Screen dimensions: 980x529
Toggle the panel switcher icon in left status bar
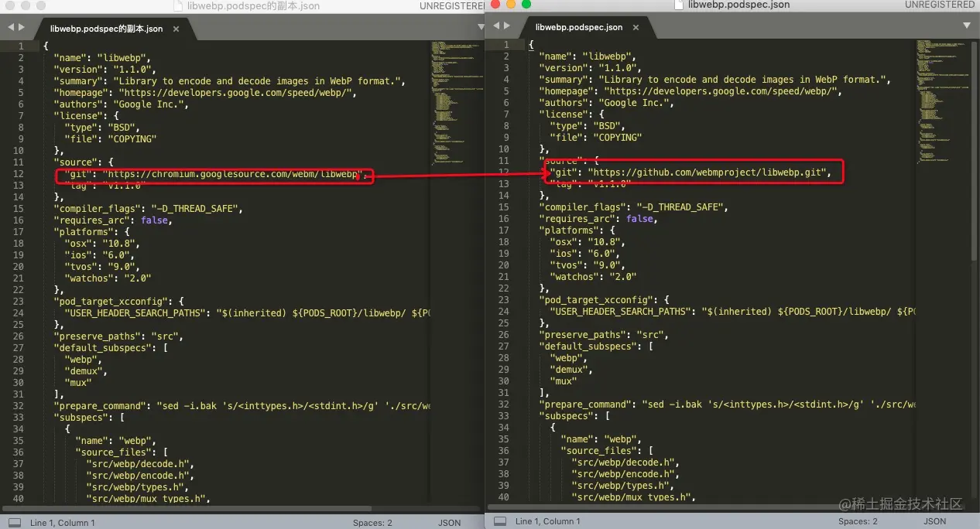click(x=15, y=523)
